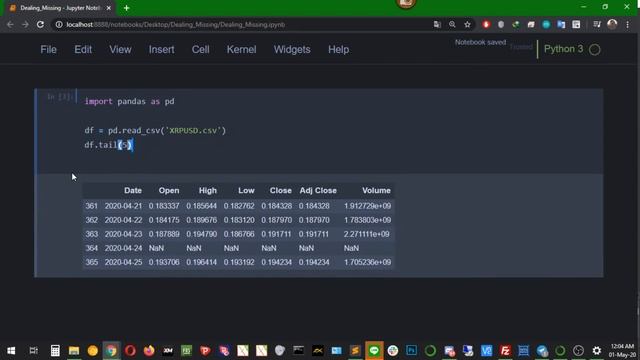Select the Dealing_Missing Jupyter browser tab

tap(60, 8)
